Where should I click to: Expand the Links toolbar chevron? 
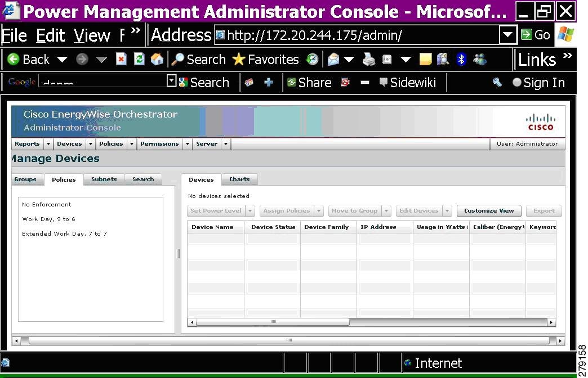(567, 56)
